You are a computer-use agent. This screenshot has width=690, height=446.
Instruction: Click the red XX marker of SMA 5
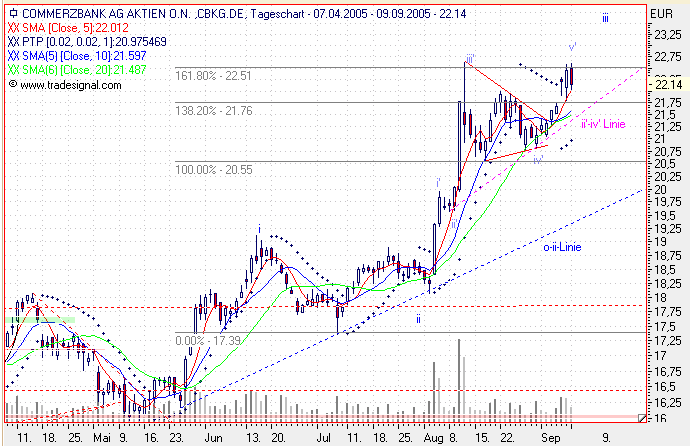(14, 28)
